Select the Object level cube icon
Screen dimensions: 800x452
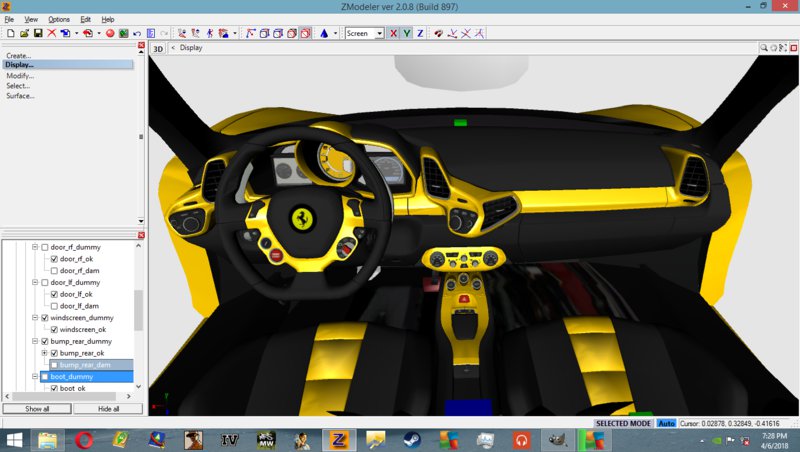[x=292, y=33]
